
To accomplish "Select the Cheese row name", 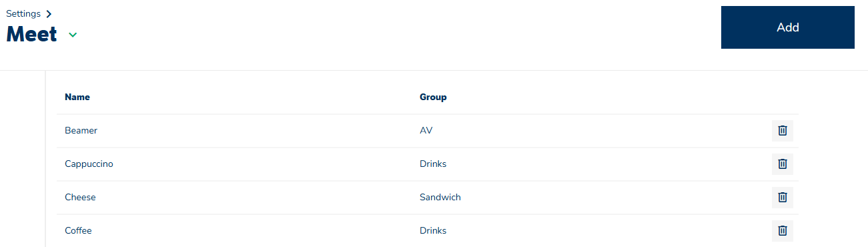I will [80, 198].
